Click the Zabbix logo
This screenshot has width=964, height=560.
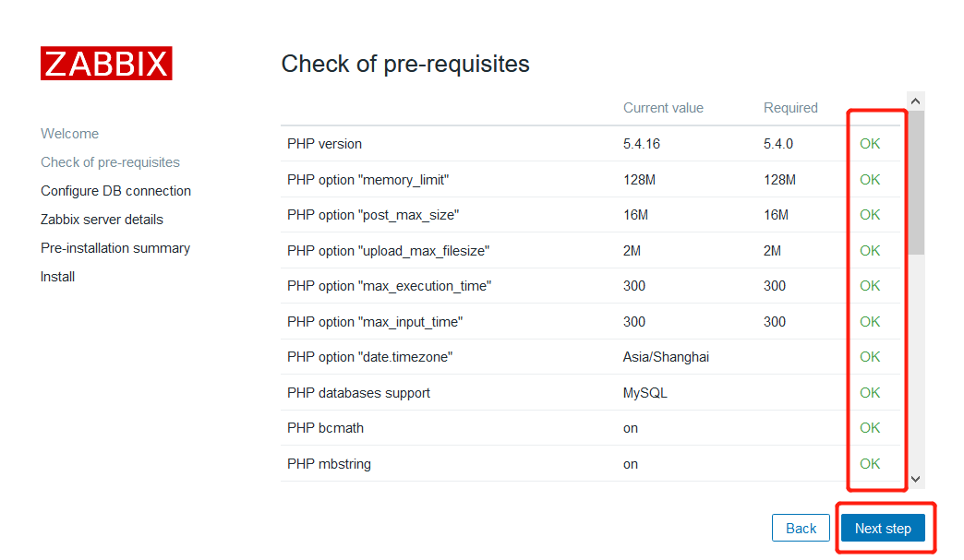(x=106, y=64)
